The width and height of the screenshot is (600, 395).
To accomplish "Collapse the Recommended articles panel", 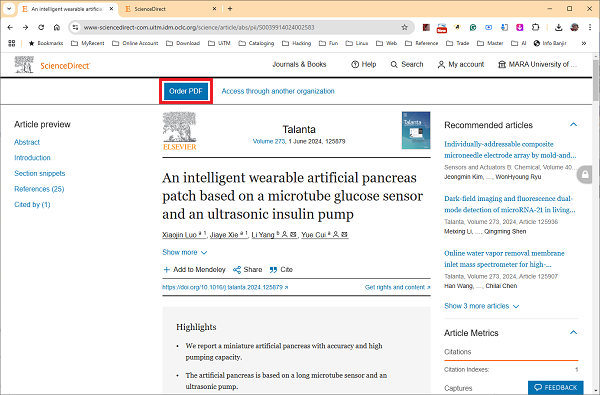I will [573, 124].
